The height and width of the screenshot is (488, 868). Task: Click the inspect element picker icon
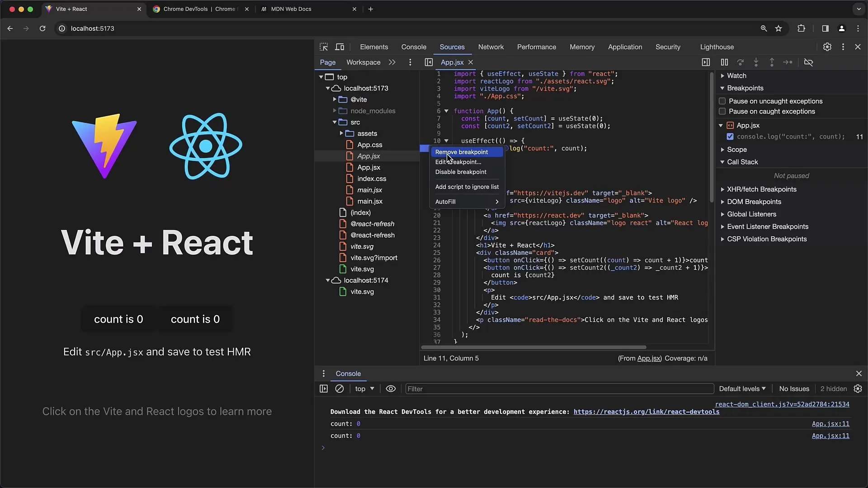[x=324, y=47]
